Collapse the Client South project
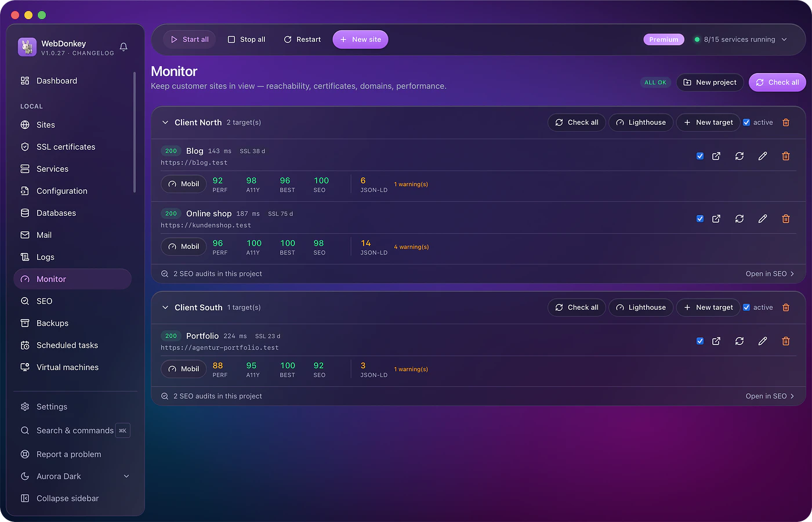 [x=165, y=307]
